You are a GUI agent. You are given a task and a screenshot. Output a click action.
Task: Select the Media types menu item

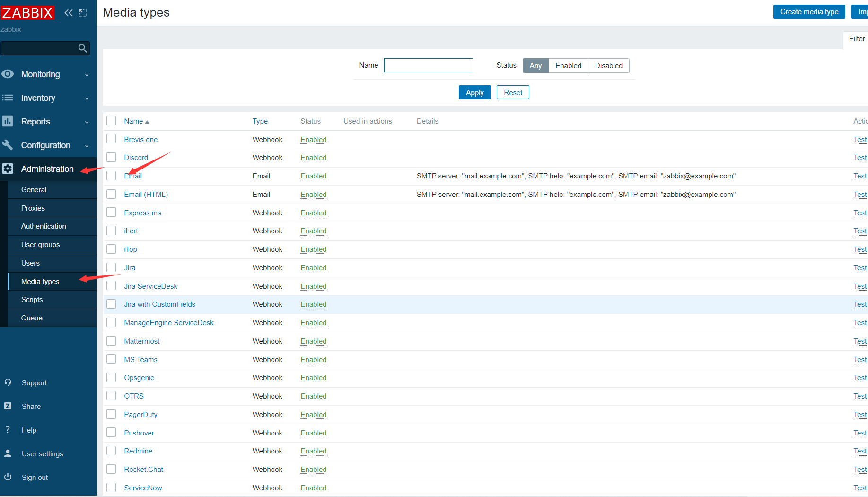52,281
